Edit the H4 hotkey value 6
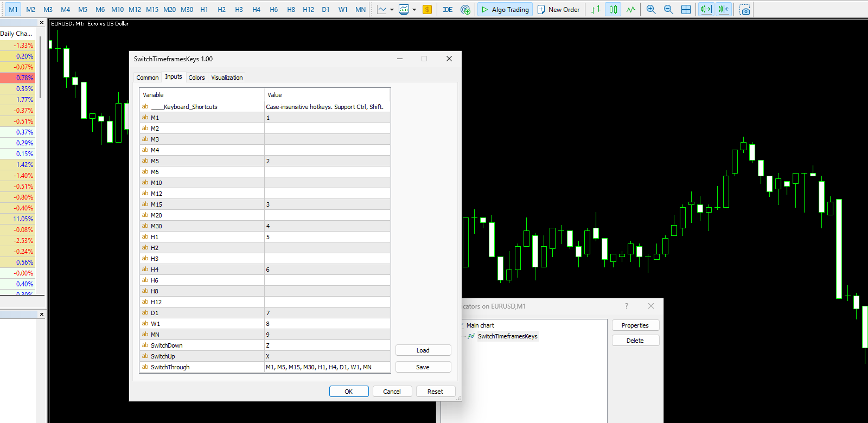 coord(327,270)
